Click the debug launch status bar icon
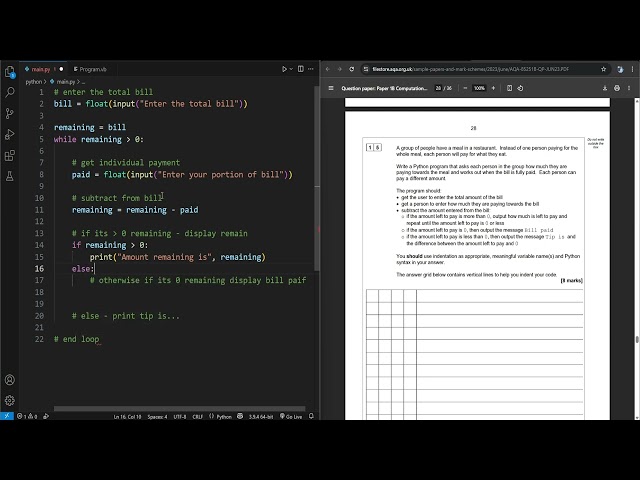This screenshot has width=640, height=480. (46, 416)
